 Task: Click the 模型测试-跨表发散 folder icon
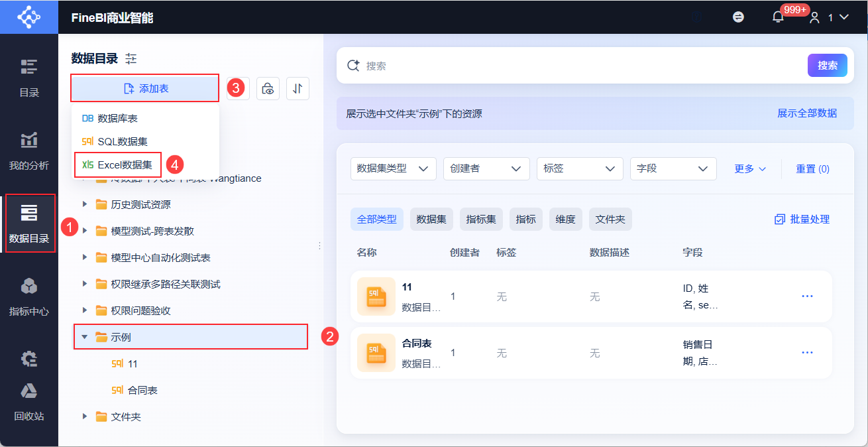(101, 231)
